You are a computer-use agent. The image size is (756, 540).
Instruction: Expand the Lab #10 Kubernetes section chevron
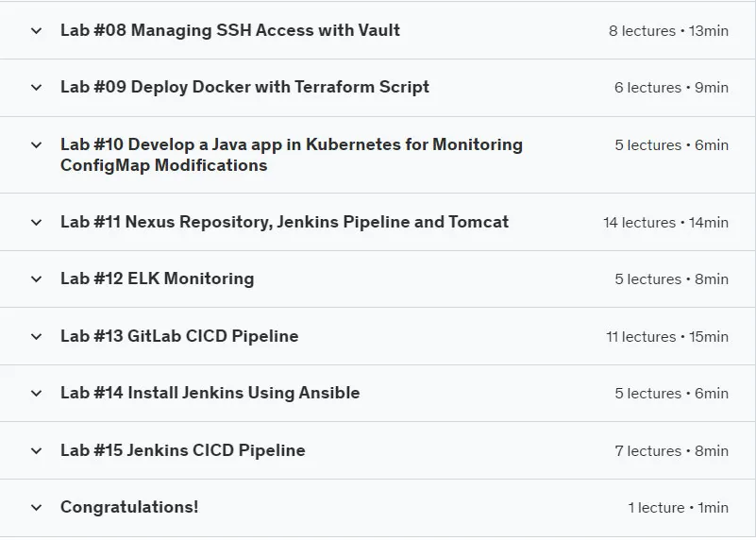click(36, 144)
